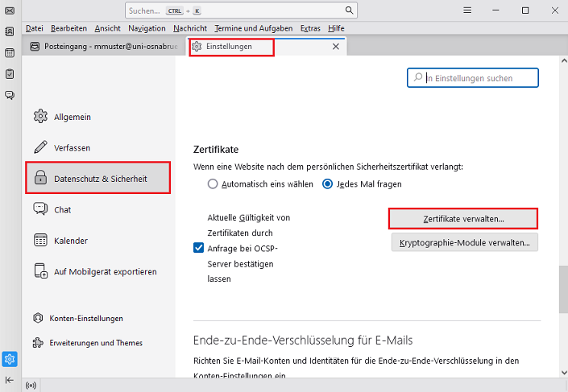The height and width of the screenshot is (392, 568).
Task: Close the Einstellungen tab
Action: pos(336,47)
